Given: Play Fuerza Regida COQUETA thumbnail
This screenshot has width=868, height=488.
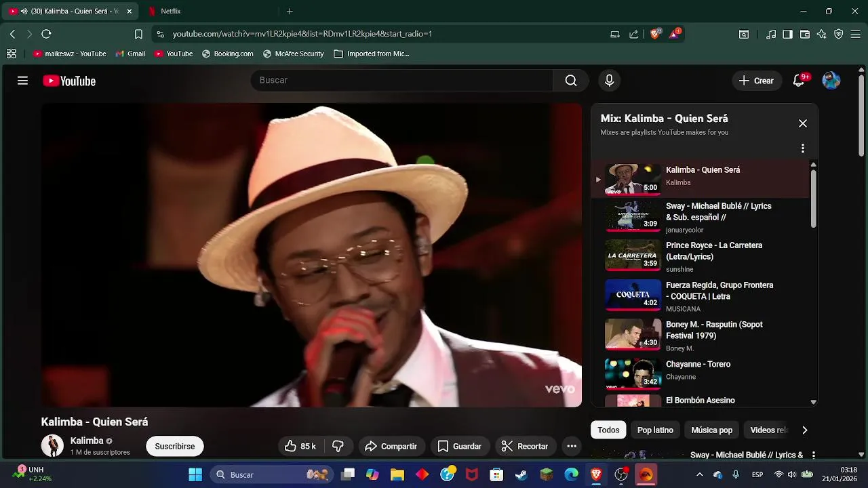Looking at the screenshot, I should 633,295.
